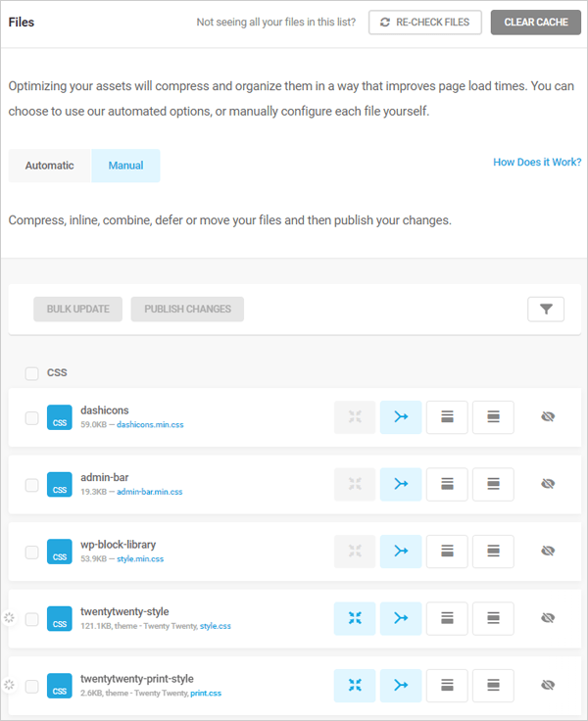Click compress icon for twentytwenty-print-style
Screen dimensions: 588x721
pos(354,685)
